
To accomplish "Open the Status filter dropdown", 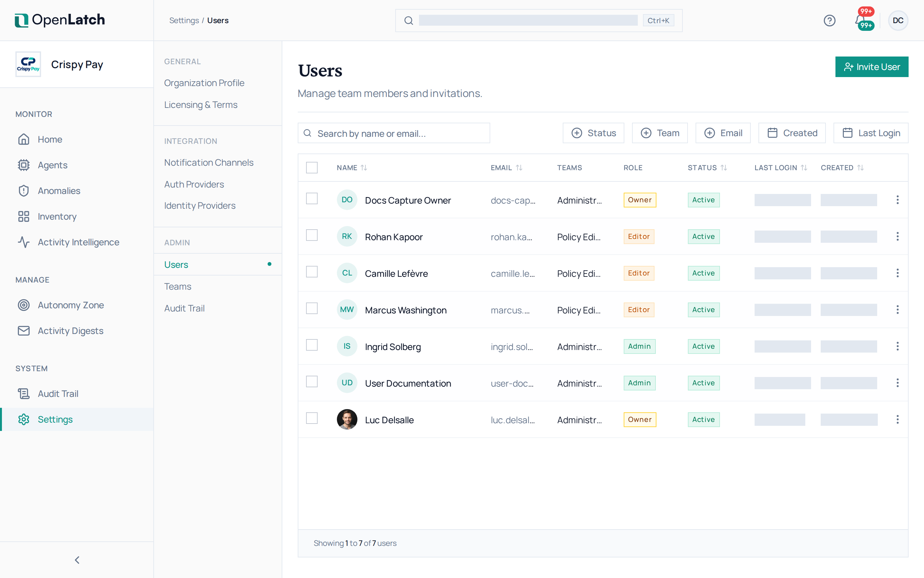I will (593, 133).
